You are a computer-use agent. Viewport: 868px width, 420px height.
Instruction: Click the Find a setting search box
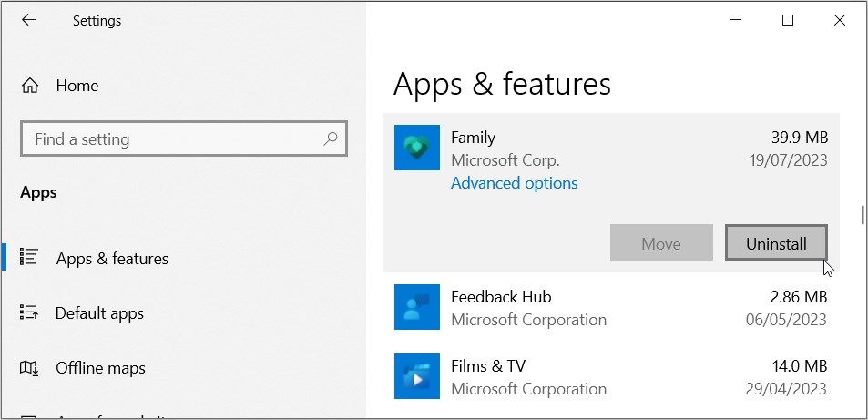(x=173, y=139)
